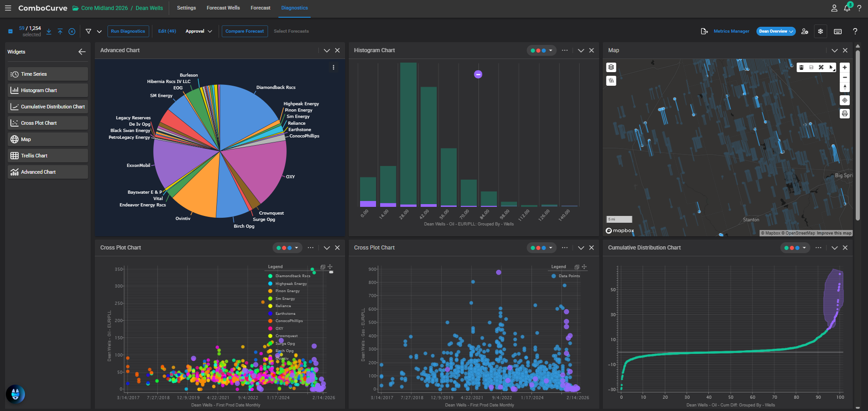Click the map print icon

coord(844,114)
